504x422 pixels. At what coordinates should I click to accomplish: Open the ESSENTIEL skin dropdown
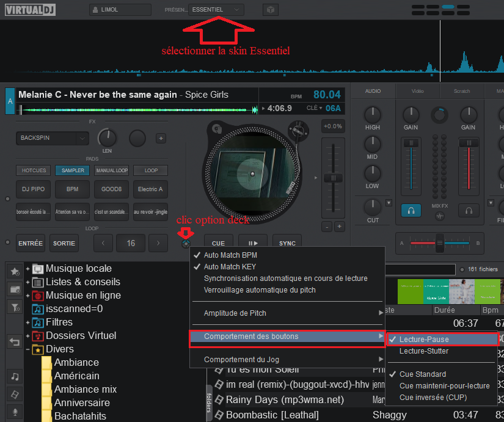point(216,10)
